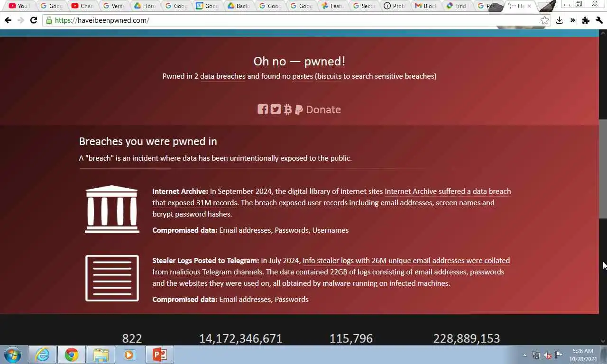Viewport: 607px width, 364px height.
Task: Click the muted volume tray icon
Action: (x=548, y=355)
